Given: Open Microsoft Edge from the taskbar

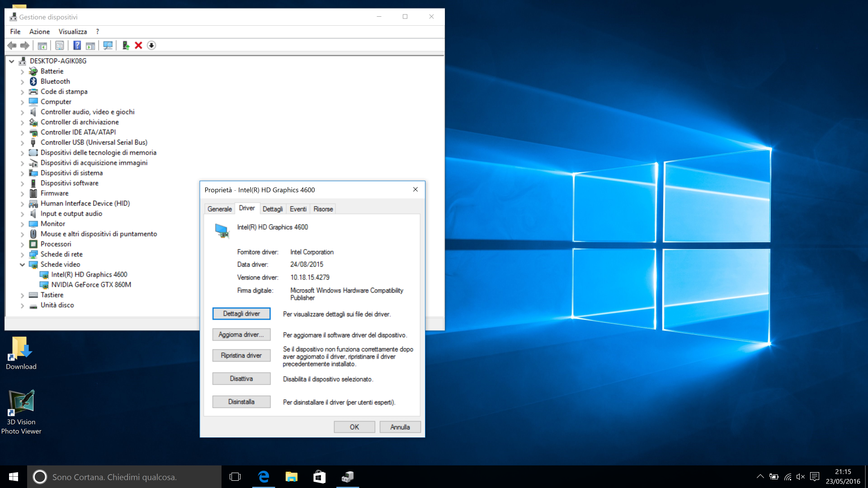Looking at the screenshot, I should tap(264, 477).
